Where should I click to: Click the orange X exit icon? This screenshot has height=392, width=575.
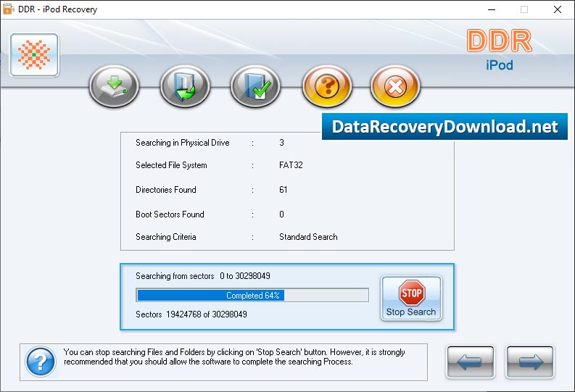395,86
